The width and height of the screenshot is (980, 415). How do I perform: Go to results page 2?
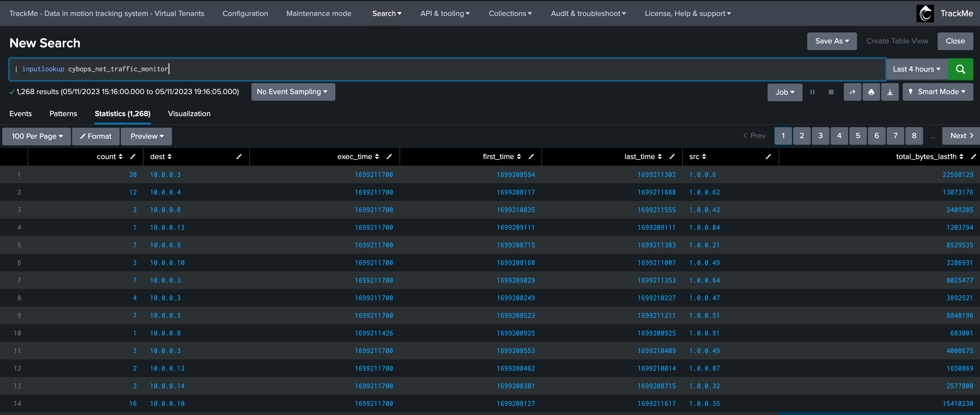coord(801,136)
